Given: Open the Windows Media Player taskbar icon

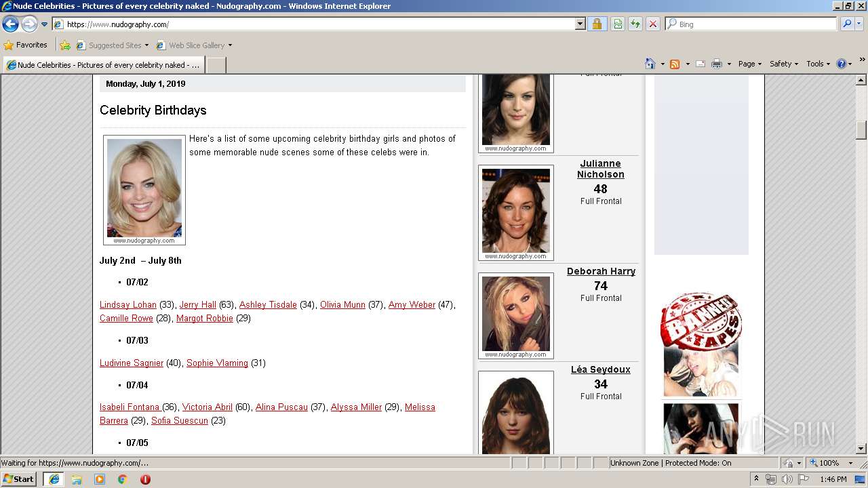Looking at the screenshot, I should pos(100,479).
